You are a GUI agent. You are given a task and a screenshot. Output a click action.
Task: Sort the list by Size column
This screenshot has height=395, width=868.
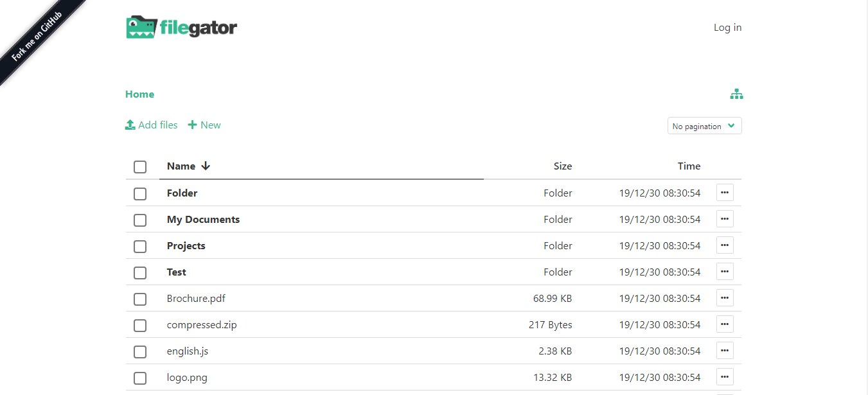[562, 166]
